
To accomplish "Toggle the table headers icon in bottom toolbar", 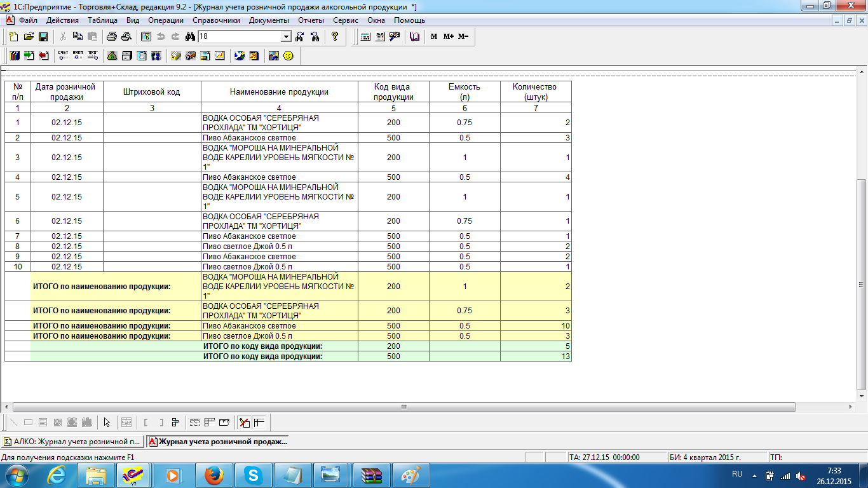I will coord(259,423).
